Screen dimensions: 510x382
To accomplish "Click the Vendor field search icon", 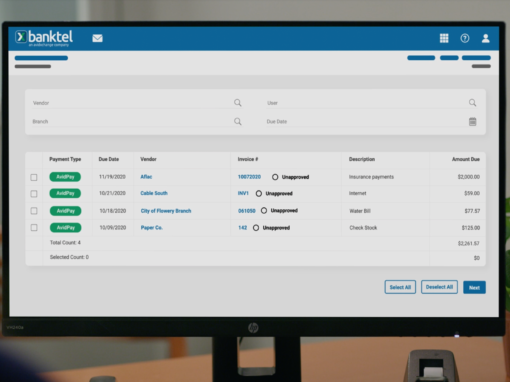I will pos(238,103).
